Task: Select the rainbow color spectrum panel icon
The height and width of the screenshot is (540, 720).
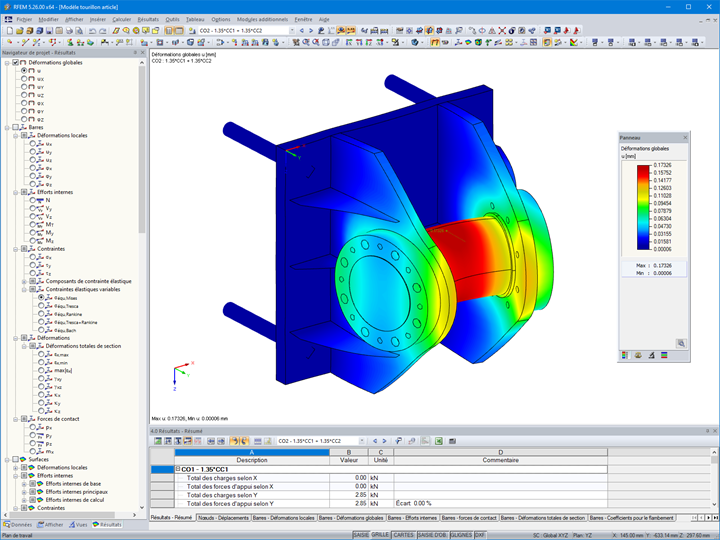Action: [664, 355]
